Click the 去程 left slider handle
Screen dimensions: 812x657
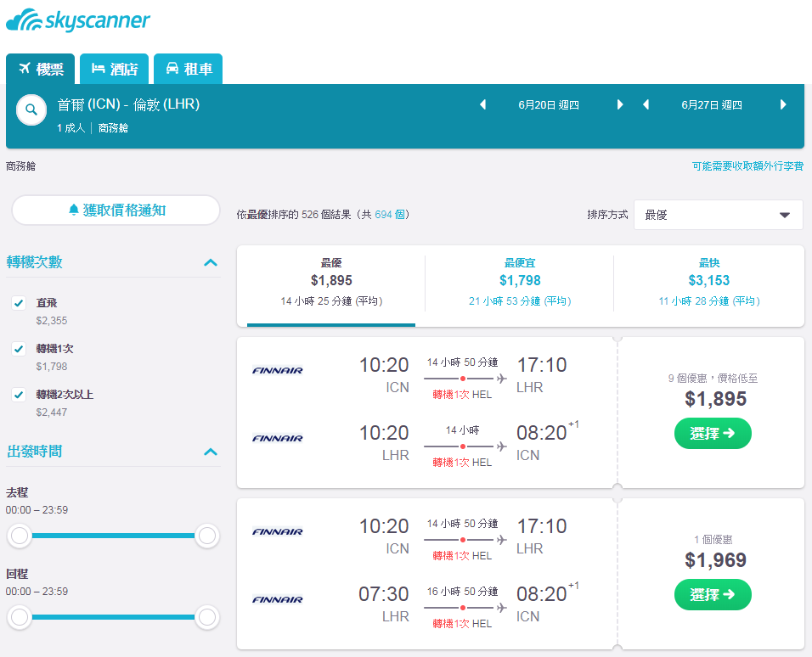20,536
